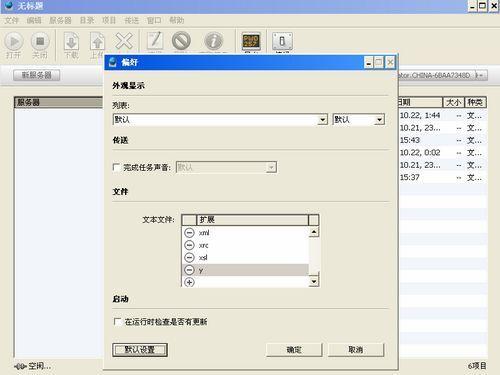500x375 pixels.
Task: Click the app icon in the main window title bar
Action: [x=9, y=5]
